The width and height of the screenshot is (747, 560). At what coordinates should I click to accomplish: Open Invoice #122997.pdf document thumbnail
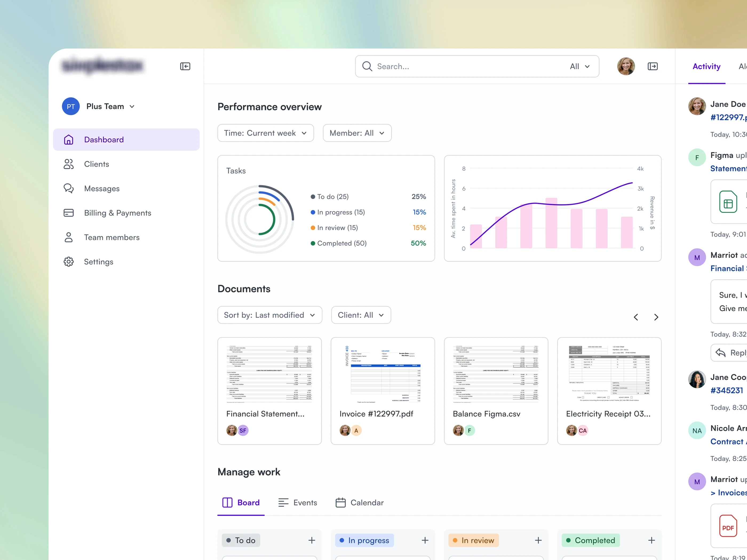pyautogui.click(x=383, y=374)
